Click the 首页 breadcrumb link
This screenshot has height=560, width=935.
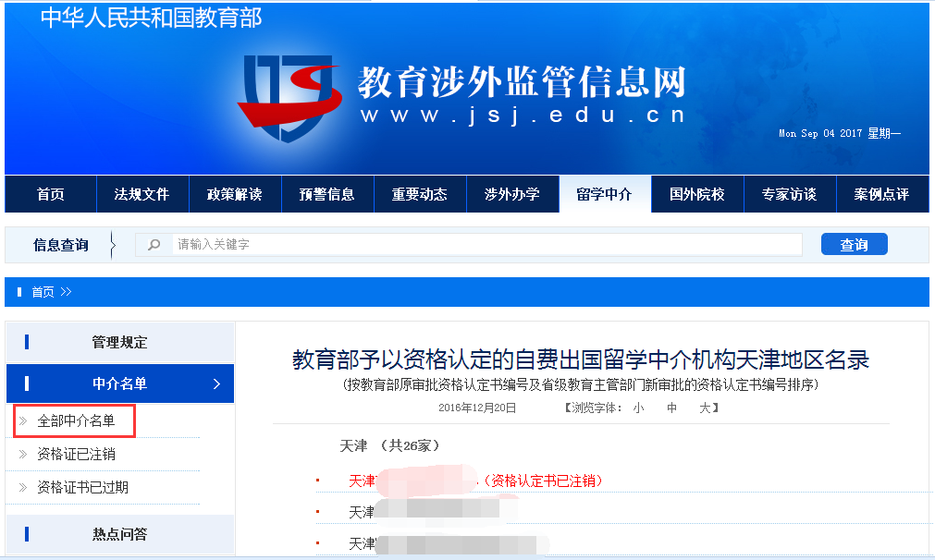point(43,292)
